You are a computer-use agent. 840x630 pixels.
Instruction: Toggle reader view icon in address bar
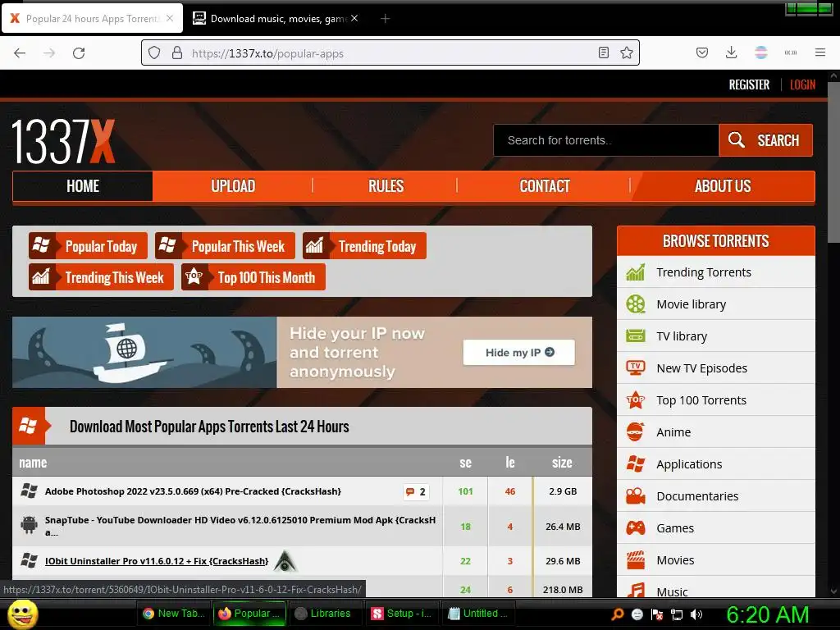tap(603, 52)
